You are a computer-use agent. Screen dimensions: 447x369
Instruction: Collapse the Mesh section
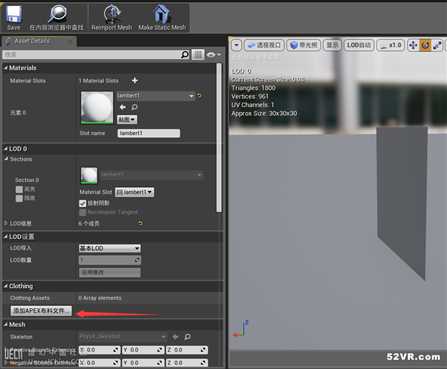coord(6,324)
